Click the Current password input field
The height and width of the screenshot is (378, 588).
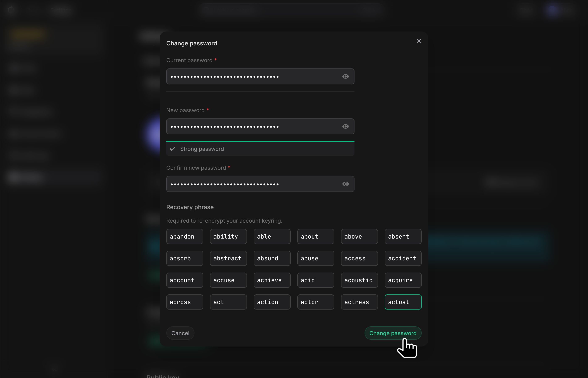point(260,77)
